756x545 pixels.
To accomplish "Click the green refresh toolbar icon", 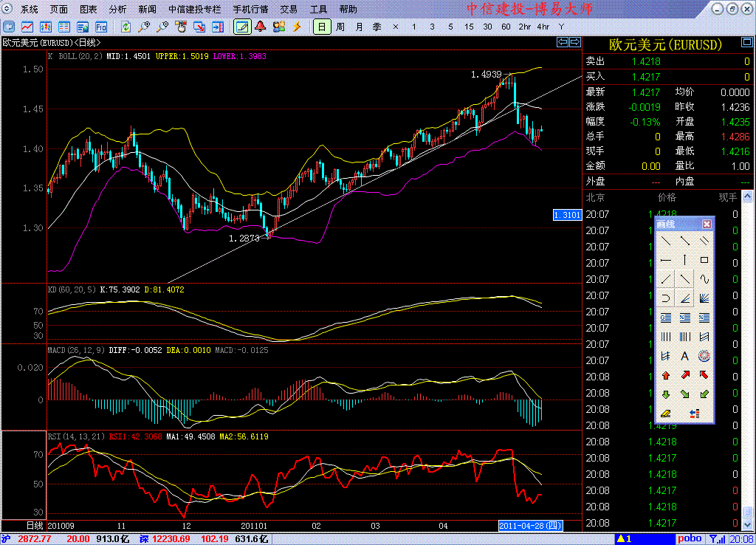I will (x=126, y=27).
